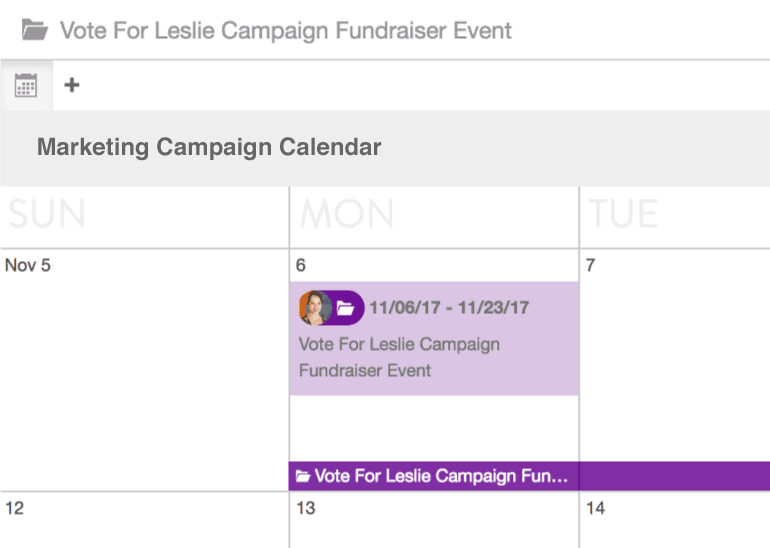
Task: Click the TUE column header
Action: 622,215
